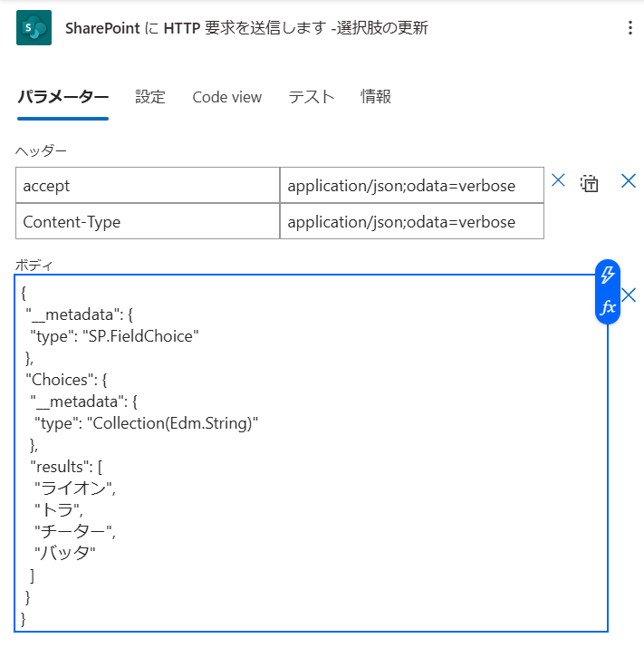Switch to the 設定 tab

point(150,97)
